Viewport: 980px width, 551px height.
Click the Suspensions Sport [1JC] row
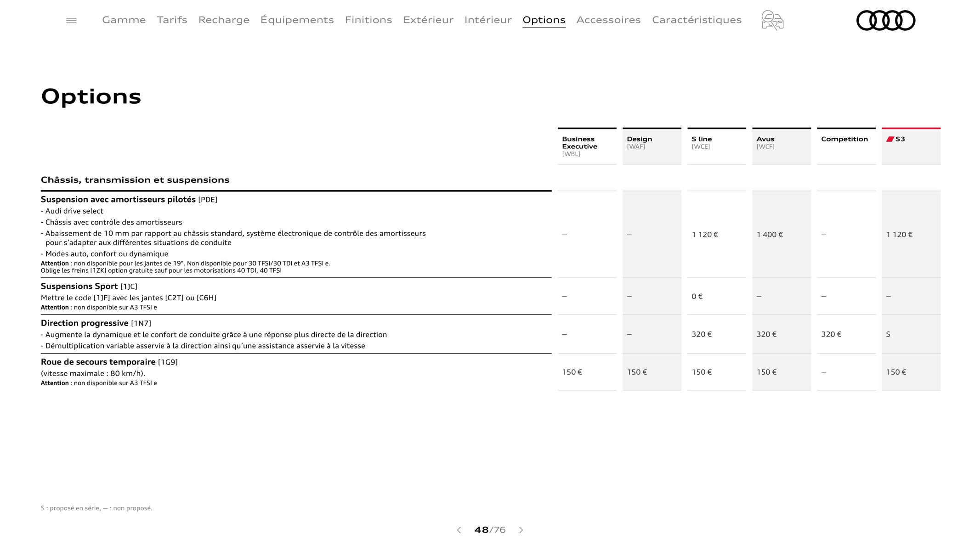coord(296,296)
